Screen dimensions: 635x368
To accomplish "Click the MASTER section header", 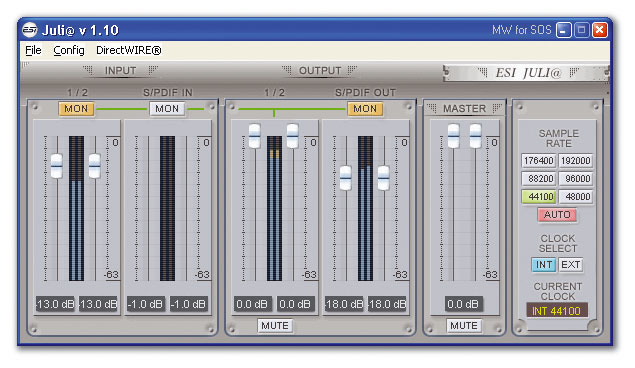I will (464, 108).
